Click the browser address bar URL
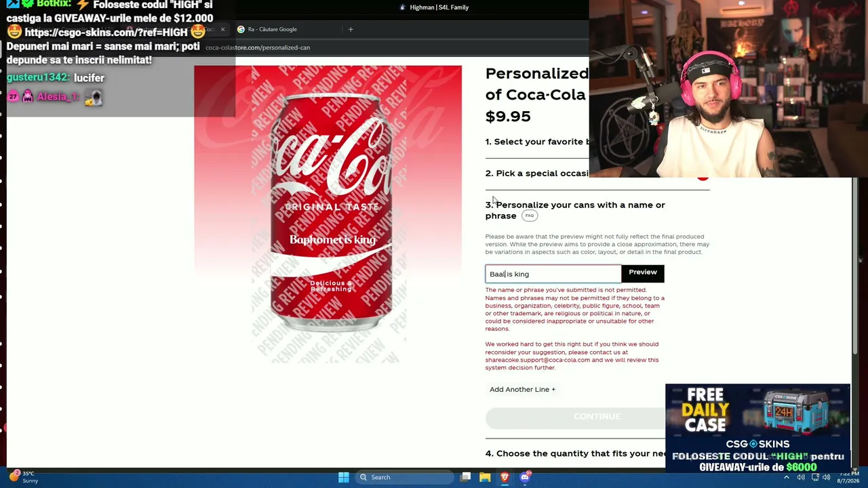 coord(258,47)
